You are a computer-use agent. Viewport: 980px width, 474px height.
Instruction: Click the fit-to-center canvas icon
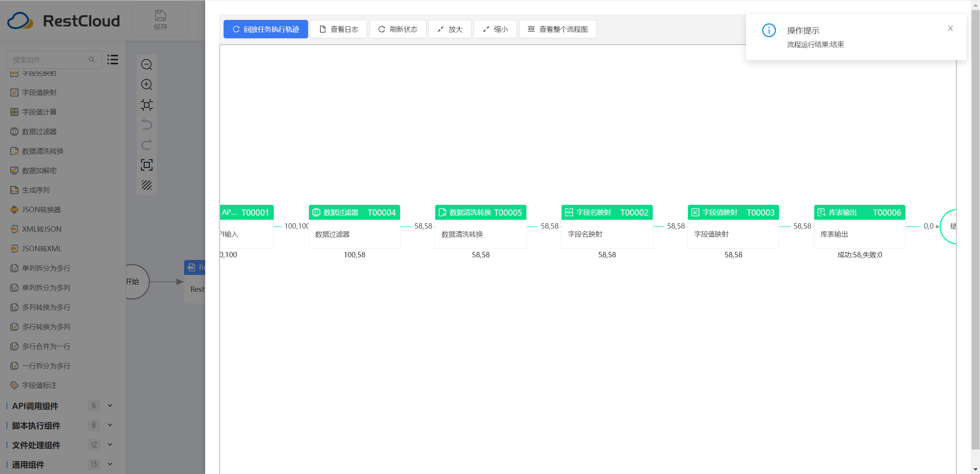pyautogui.click(x=147, y=105)
